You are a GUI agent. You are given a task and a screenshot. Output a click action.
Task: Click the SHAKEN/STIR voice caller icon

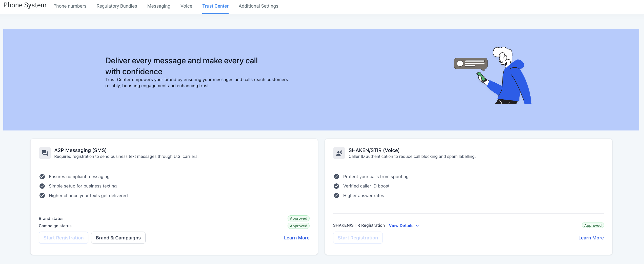tap(339, 153)
